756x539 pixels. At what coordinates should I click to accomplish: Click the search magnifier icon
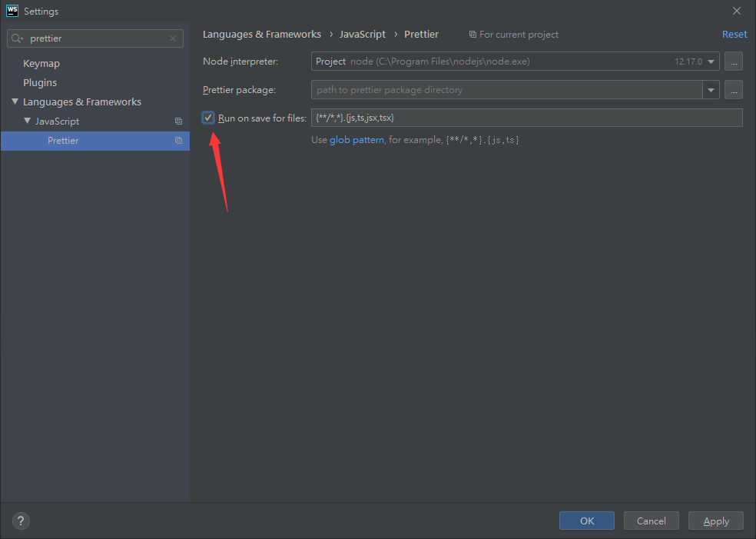(18, 38)
